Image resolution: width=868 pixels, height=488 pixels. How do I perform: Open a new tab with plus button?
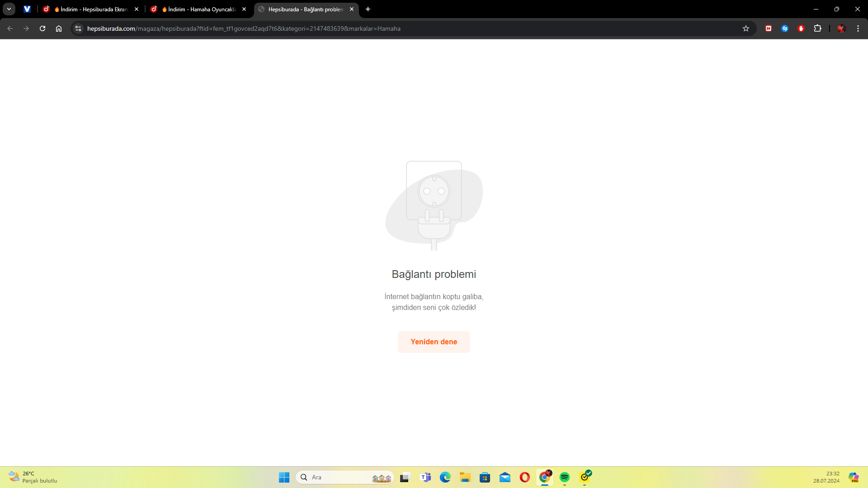click(x=368, y=9)
